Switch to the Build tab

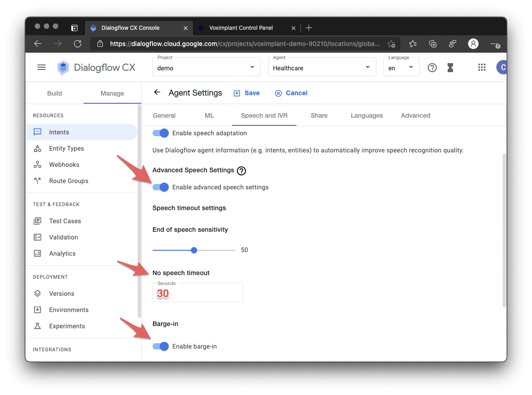(x=55, y=93)
